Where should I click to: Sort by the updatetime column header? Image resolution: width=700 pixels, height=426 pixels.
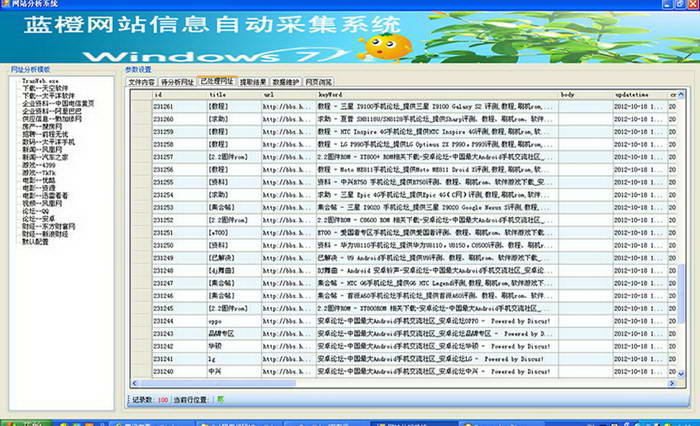(640, 95)
